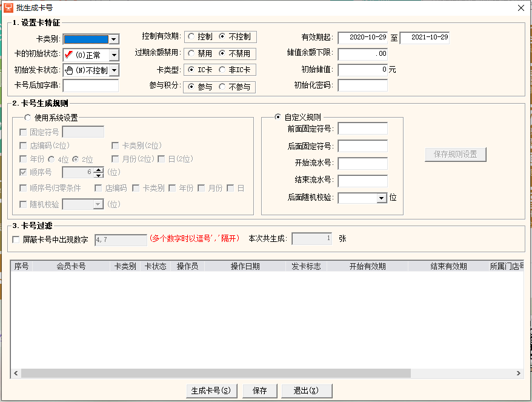This screenshot has width=532, height=402.
Task: Click the 开始有效期 column header
Action: tap(367, 266)
